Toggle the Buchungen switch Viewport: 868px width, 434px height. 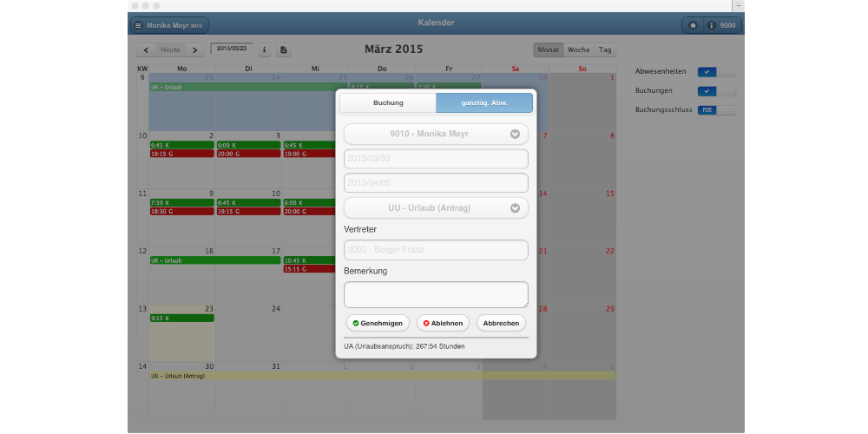716,91
